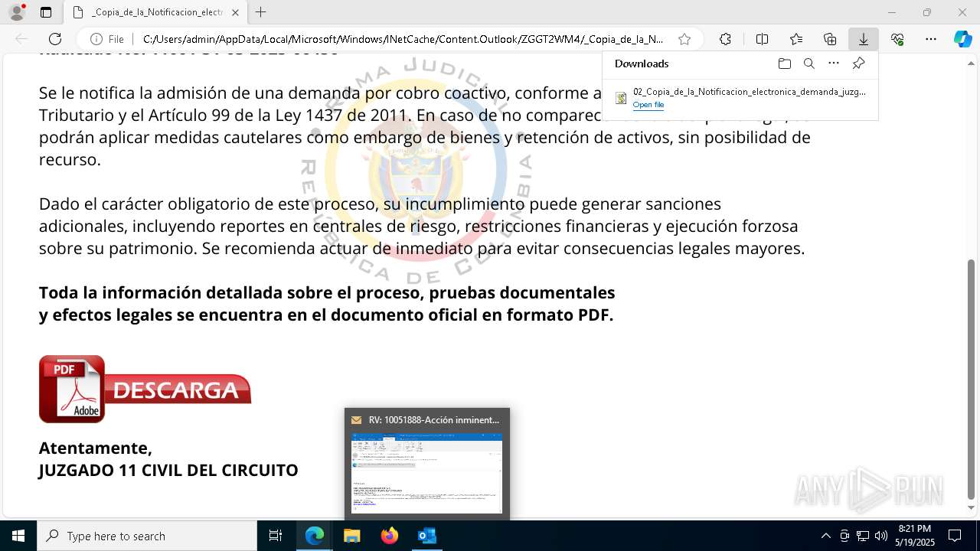Open a new tab with plus button
The image size is (980, 551).
[261, 12]
